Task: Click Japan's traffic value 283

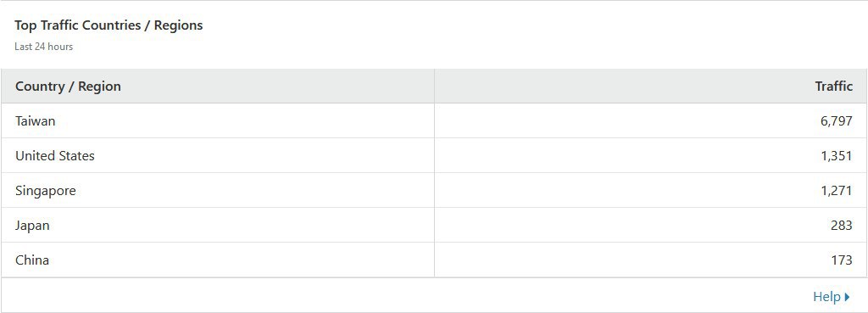Action: [842, 226]
